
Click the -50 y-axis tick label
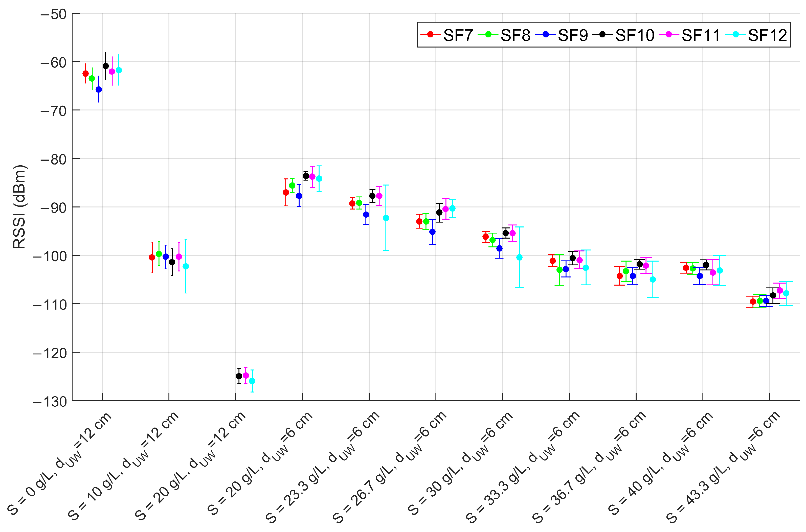tap(54, 14)
